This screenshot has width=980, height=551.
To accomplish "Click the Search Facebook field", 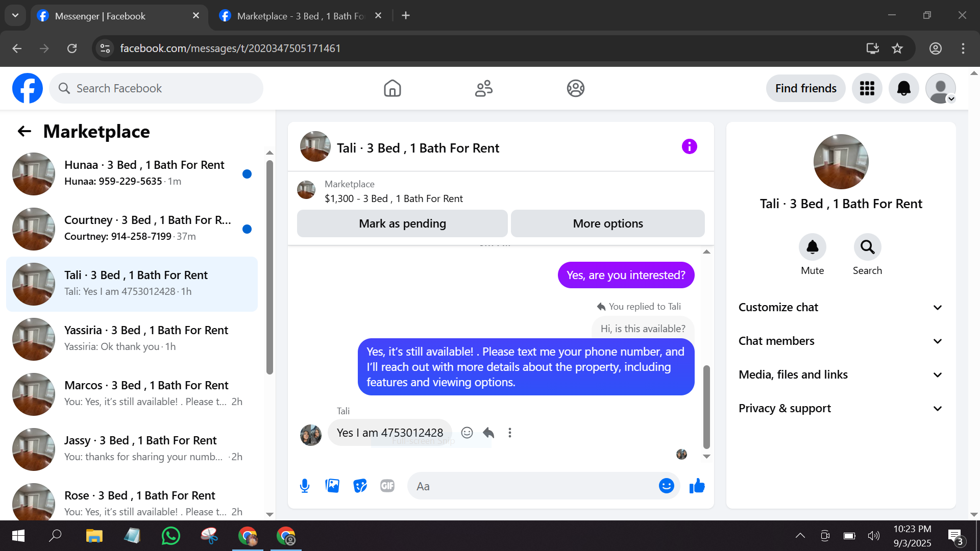I will pyautogui.click(x=156, y=88).
